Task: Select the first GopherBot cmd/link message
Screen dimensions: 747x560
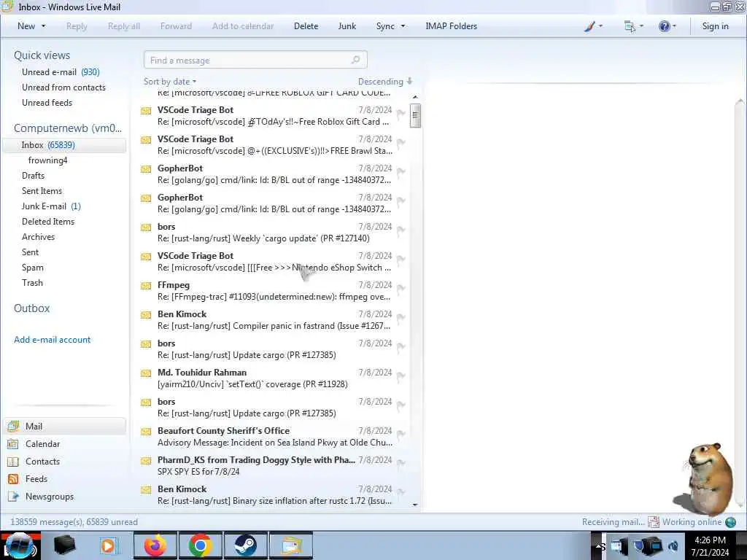Action: point(273,174)
